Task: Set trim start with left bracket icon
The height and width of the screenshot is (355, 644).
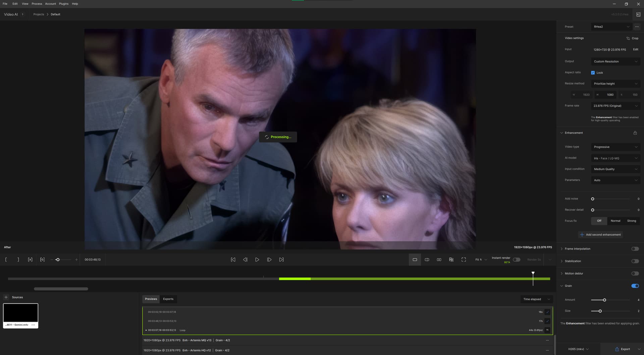Action: click(x=6, y=260)
